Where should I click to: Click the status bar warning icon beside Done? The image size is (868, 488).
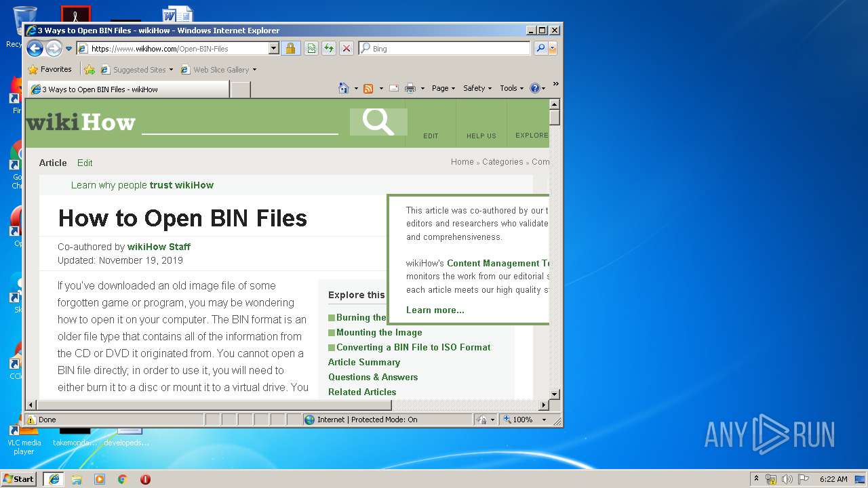[x=31, y=420]
